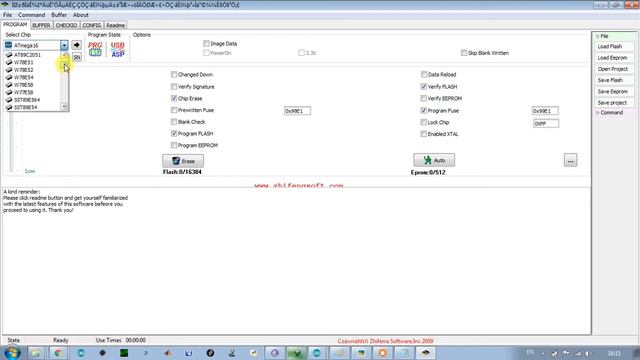640x360 pixels.
Task: Click the PRG ISP program state icon
Action: (x=95, y=49)
